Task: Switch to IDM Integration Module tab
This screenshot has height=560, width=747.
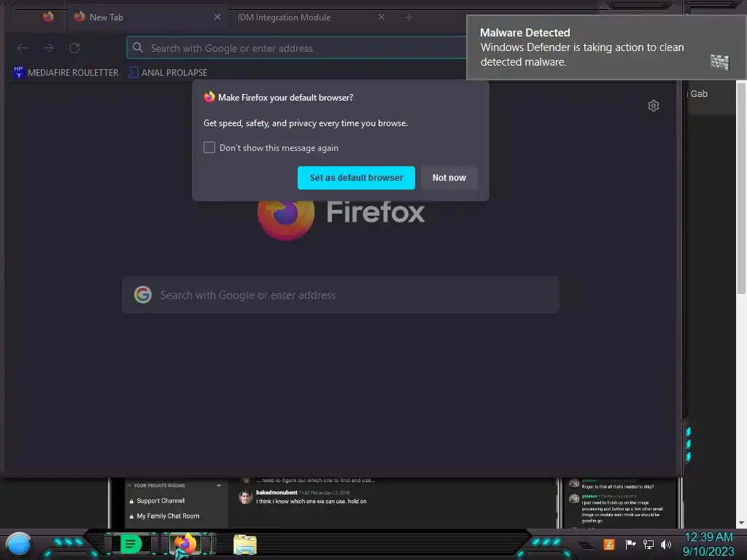Action: tap(285, 17)
